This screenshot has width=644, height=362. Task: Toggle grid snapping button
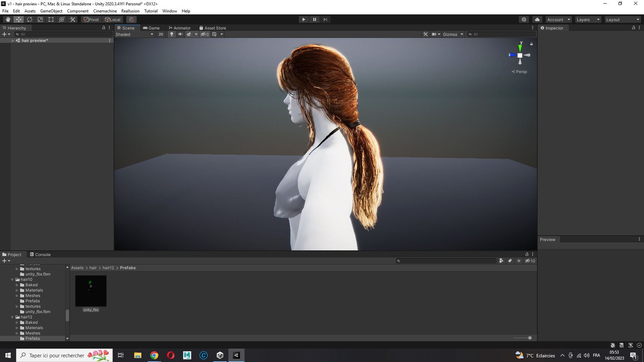(131, 20)
